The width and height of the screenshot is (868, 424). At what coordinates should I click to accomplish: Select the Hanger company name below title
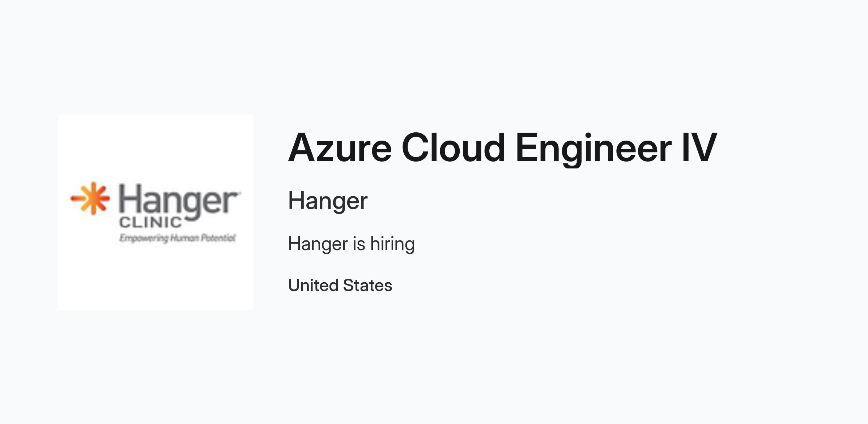[x=328, y=201]
